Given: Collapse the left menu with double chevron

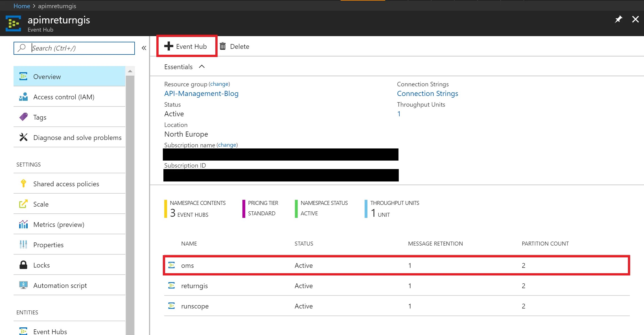Looking at the screenshot, I should tap(144, 48).
